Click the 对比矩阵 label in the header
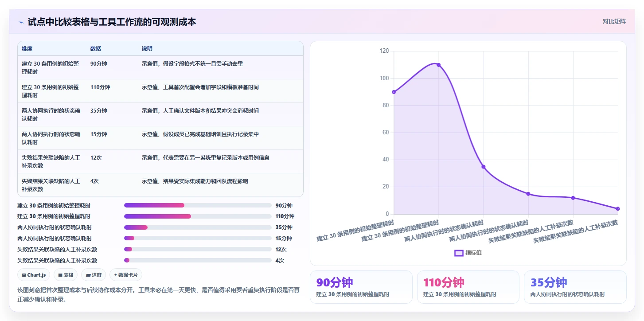 pos(614,21)
